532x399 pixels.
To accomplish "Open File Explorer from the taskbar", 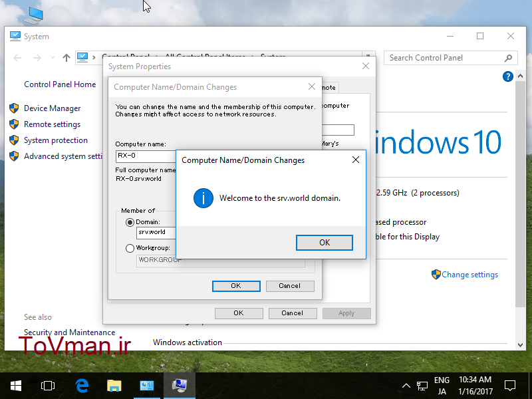I will click(x=114, y=386).
